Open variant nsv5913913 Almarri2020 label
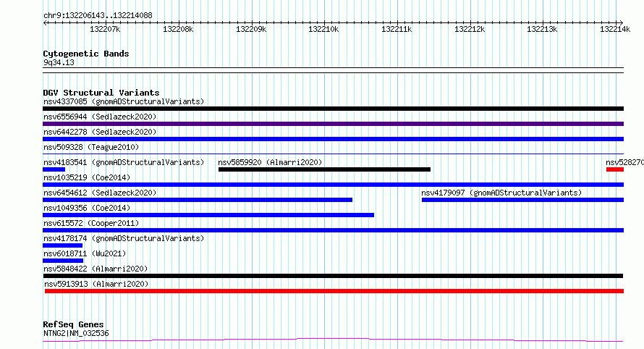644x349 pixels. coord(96,284)
